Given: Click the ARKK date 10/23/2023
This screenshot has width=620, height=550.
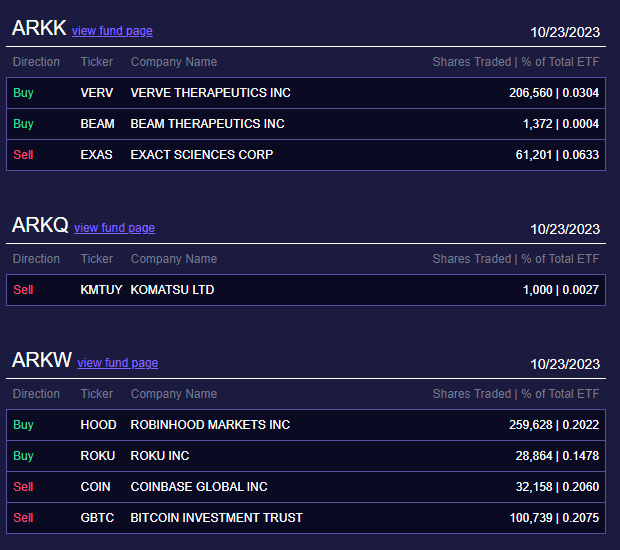Looking at the screenshot, I should [565, 32].
